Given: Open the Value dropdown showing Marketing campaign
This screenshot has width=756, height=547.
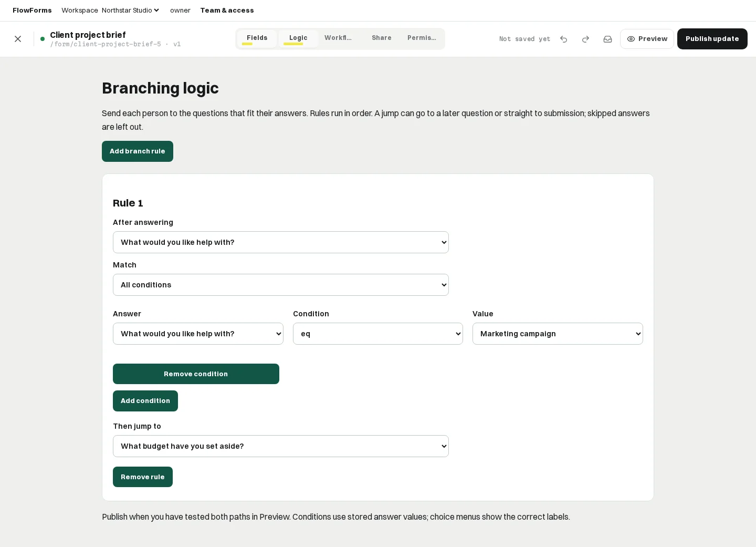Looking at the screenshot, I should pos(558,334).
